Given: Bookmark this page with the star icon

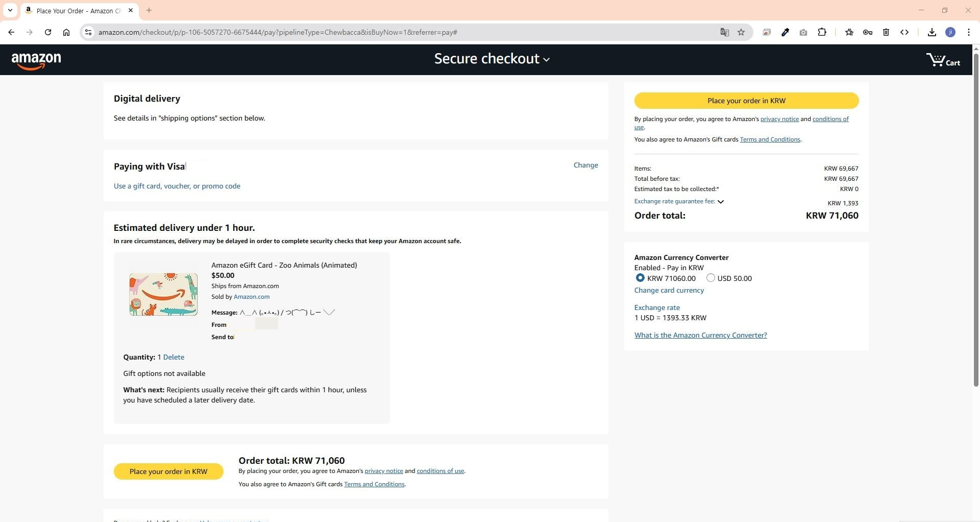Looking at the screenshot, I should 741,32.
